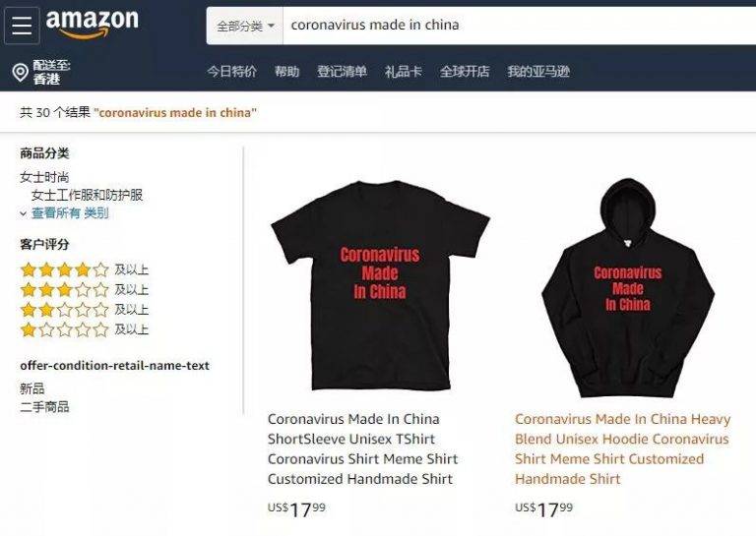Image resolution: width=756 pixels, height=536 pixels.
Task: Filter by four stars and up
Action: click(84, 269)
